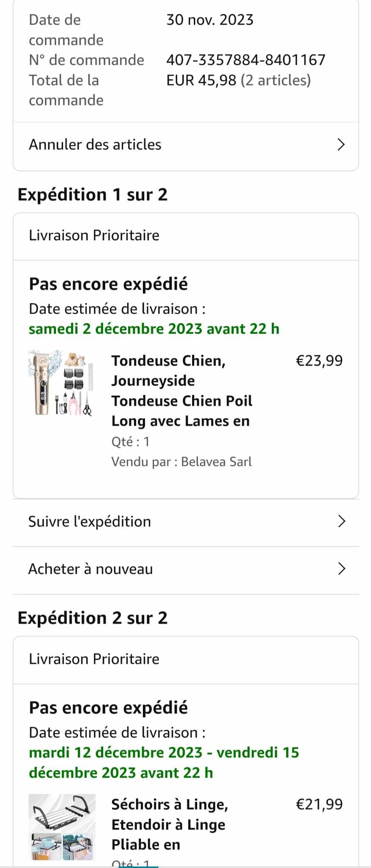The image size is (371, 868).
Task: Click the samedi 2 décembre 2023 delivery date
Action: click(x=154, y=329)
